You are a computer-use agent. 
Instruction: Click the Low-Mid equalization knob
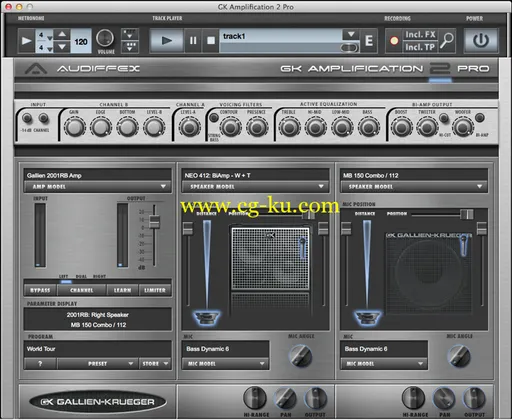pos(342,127)
